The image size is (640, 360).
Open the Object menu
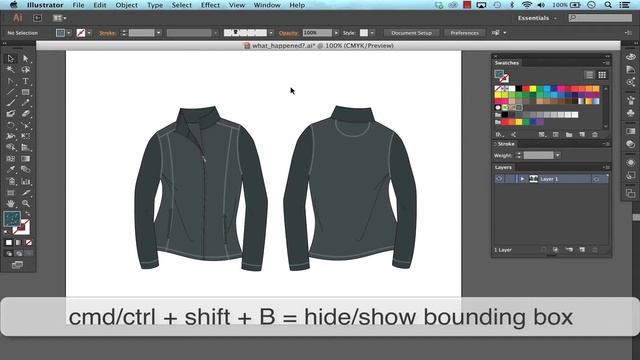click(x=127, y=5)
